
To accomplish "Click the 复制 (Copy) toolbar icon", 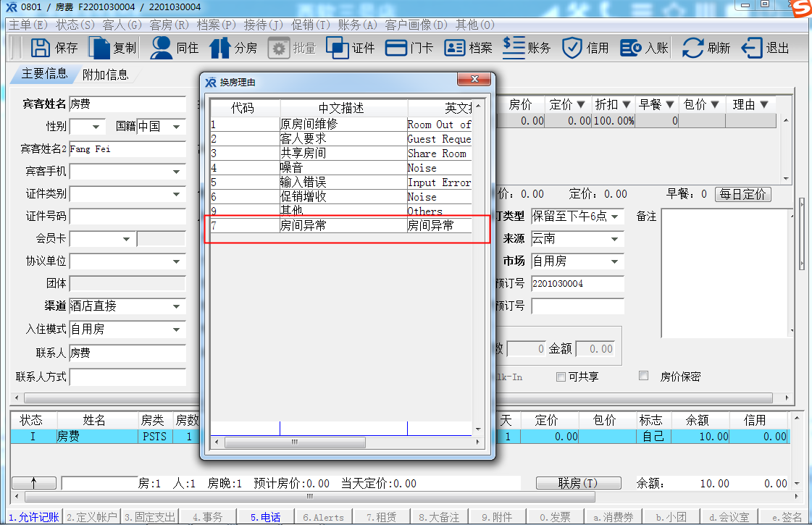I will coord(99,48).
